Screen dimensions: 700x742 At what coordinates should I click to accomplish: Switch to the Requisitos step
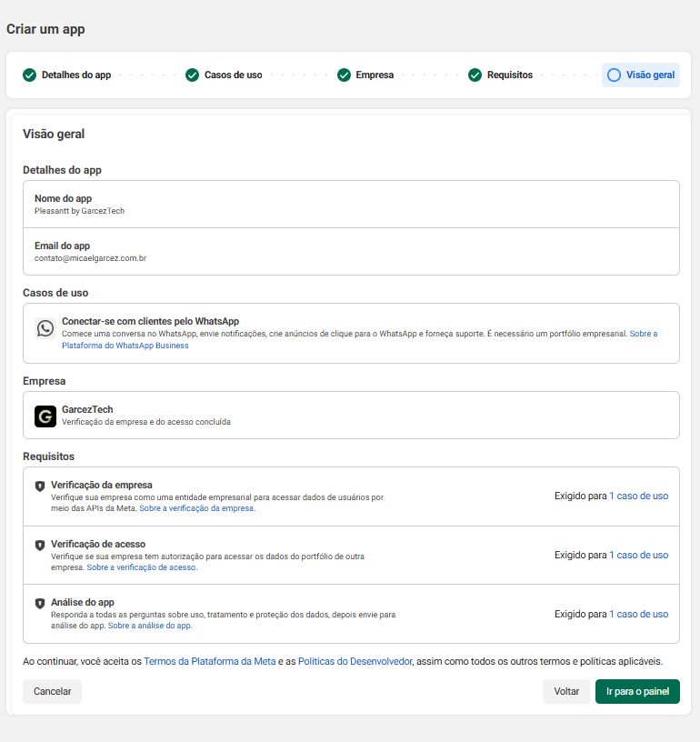(x=509, y=75)
